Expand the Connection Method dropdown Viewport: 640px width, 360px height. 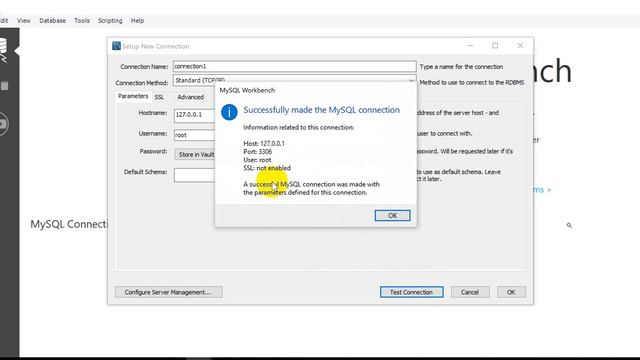(x=411, y=80)
